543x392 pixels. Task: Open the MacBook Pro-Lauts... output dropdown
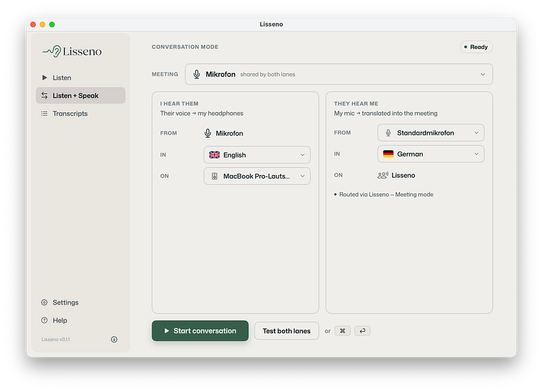pos(257,176)
